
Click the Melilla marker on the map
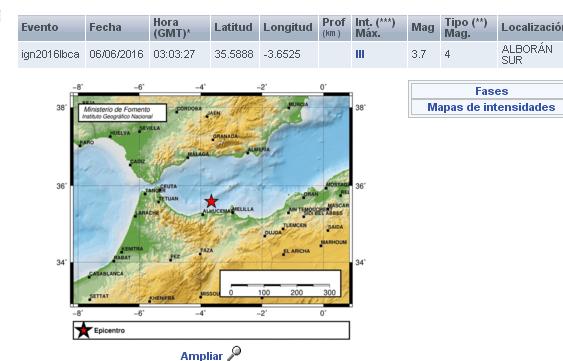tap(233, 212)
